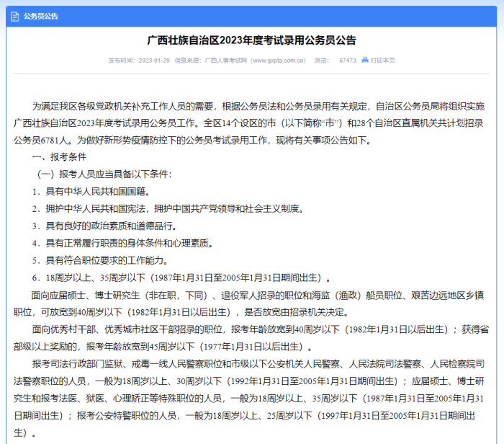The height and width of the screenshot is (444, 504).
Task: Click the 一、报考条件 section heading
Action: [x=59, y=156]
